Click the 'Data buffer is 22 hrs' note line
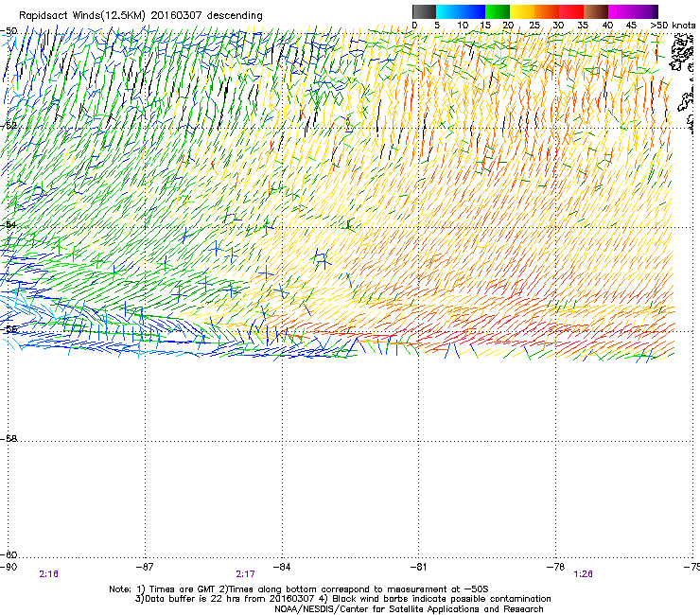This screenshot has width=700, height=615. pos(342,599)
